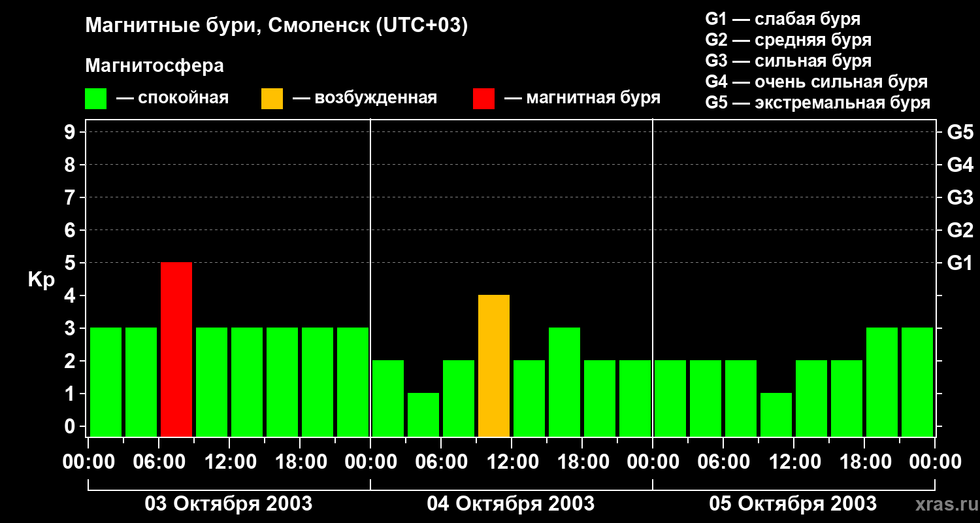Click the G1 tick label beside the chart
Screen dimensions: 980x523
[960, 263]
